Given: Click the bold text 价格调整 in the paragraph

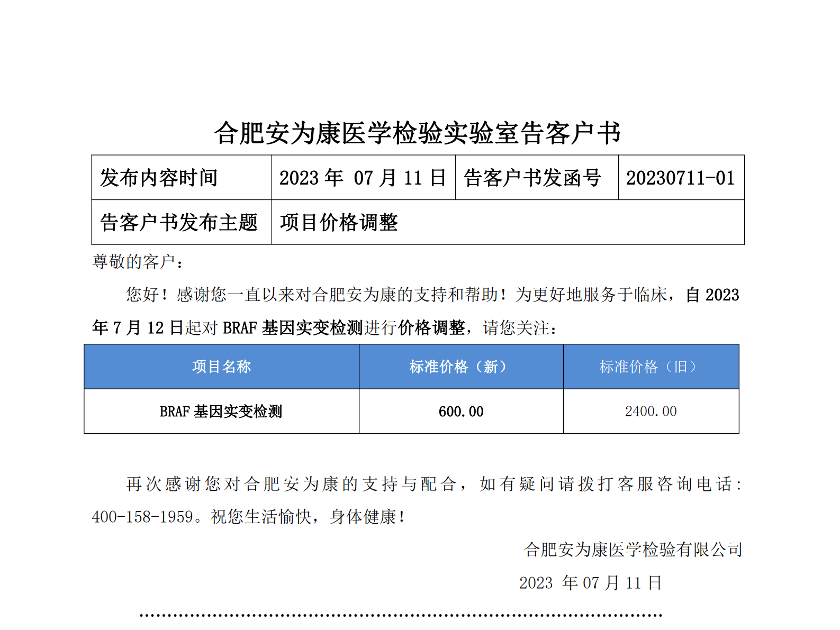Looking at the screenshot, I should pyautogui.click(x=432, y=328).
